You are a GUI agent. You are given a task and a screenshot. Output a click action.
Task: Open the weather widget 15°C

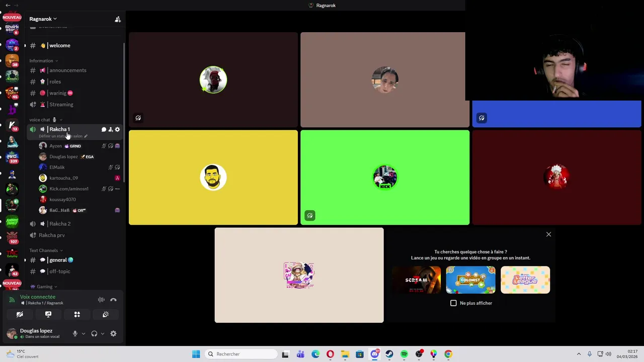(x=23, y=354)
